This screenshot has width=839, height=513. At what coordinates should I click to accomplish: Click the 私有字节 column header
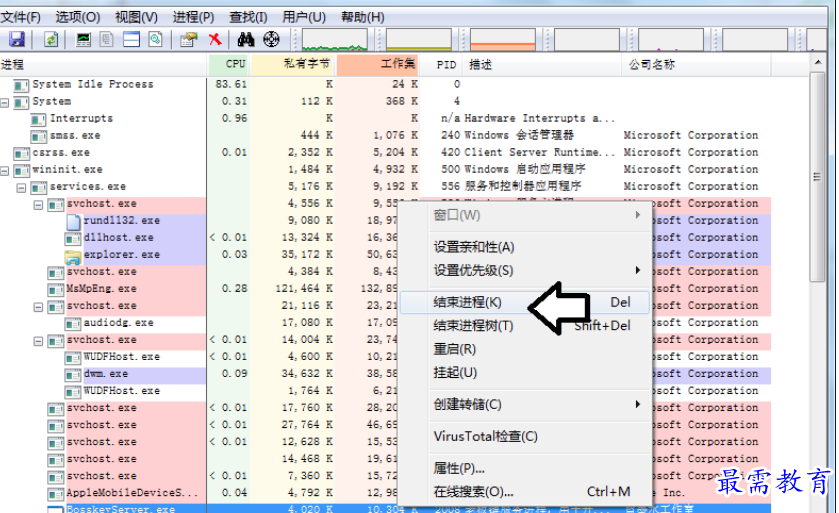292,64
